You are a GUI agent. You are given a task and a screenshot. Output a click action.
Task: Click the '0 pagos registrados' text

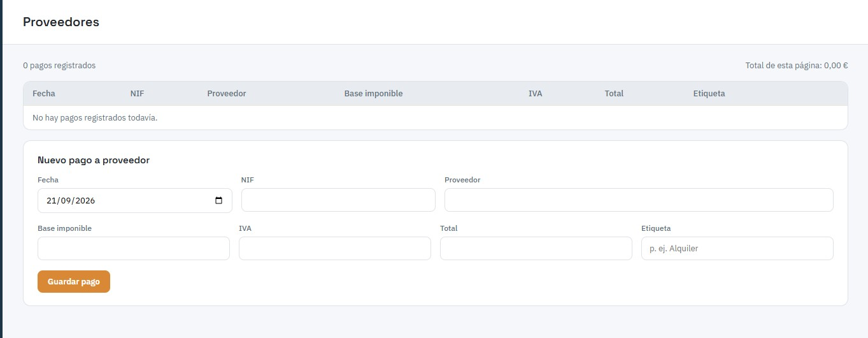(x=59, y=65)
